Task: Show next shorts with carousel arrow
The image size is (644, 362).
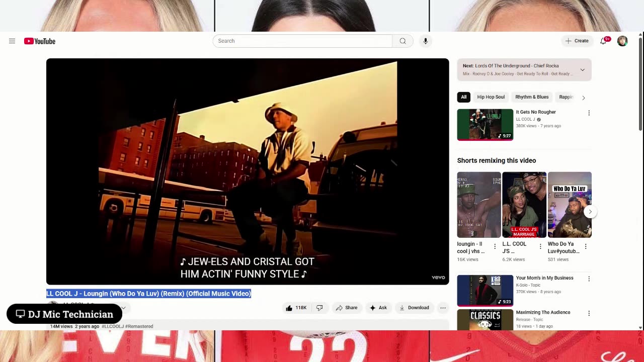Action: pyautogui.click(x=590, y=212)
